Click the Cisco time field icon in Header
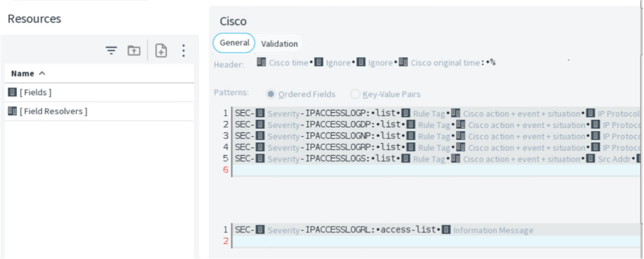The image size is (644, 259). 262,63
